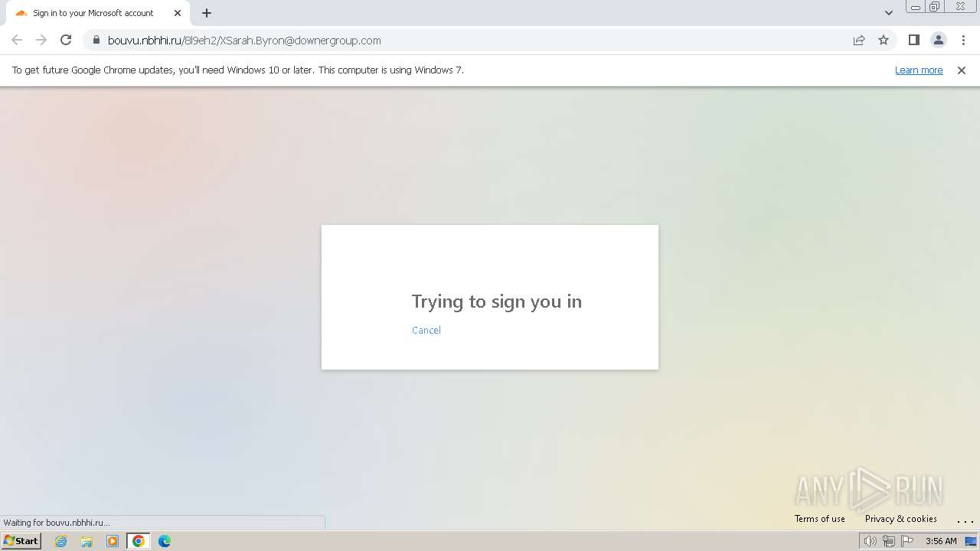Reload the page with the refresh icon
This screenshot has width=980, height=551.
[x=66, y=41]
